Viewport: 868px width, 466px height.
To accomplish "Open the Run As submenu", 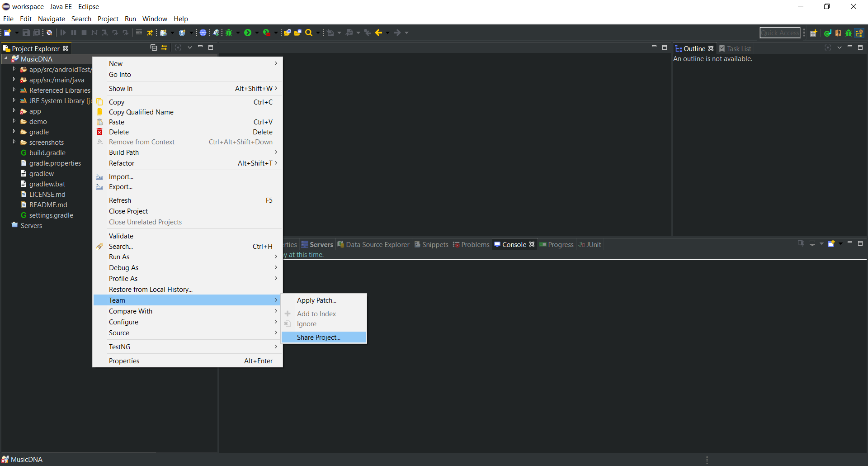I will pos(187,257).
